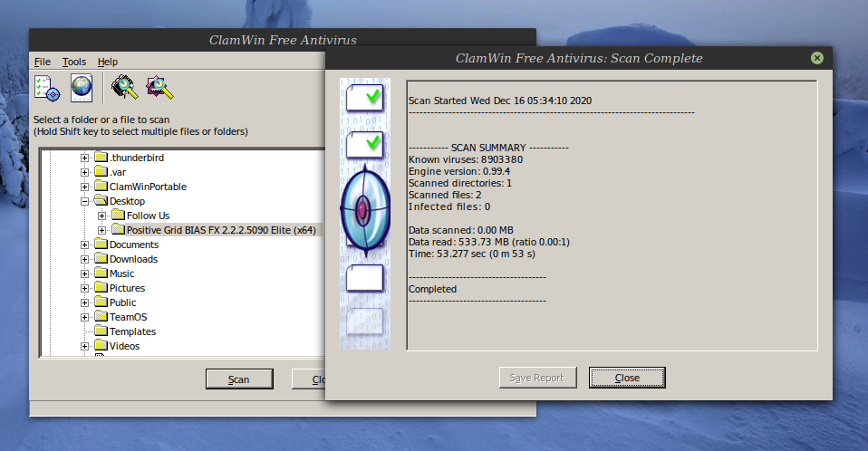The image size is (868, 451).
Task: Click the Templates folder icon
Action: pyautogui.click(x=101, y=331)
